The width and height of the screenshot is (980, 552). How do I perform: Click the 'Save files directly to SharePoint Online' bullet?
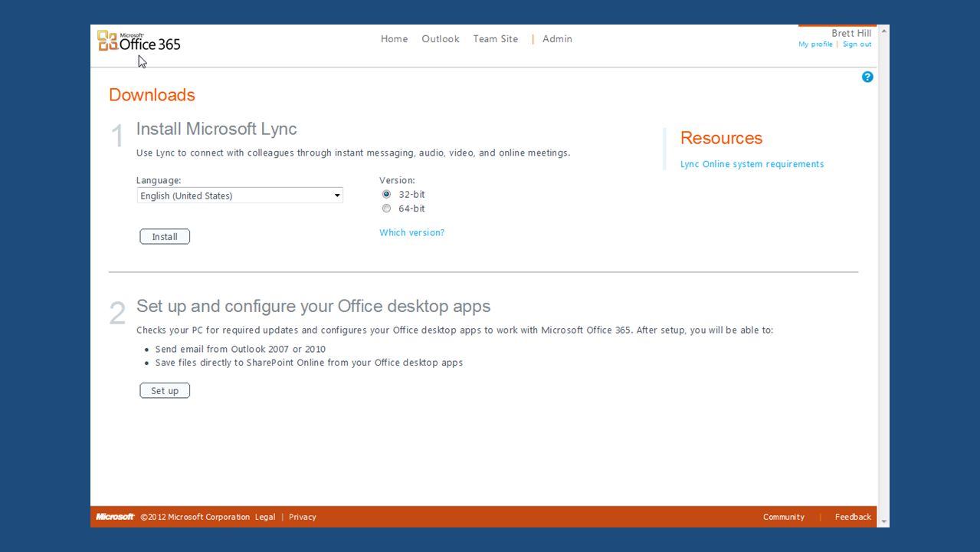pyautogui.click(x=309, y=363)
